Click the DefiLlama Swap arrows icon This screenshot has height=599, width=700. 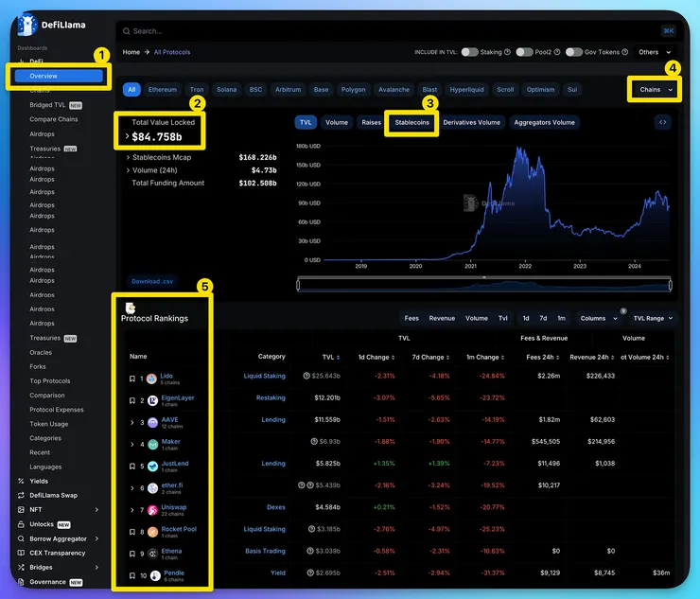[x=21, y=495]
